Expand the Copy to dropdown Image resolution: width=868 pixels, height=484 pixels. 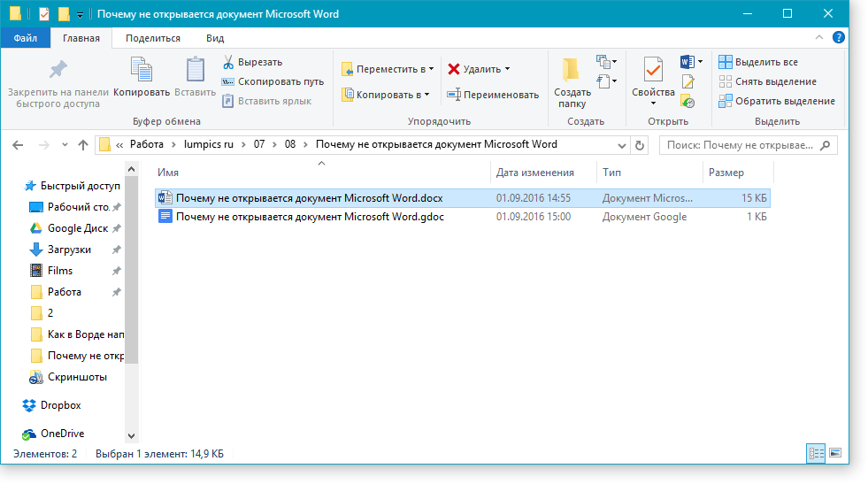(426, 95)
